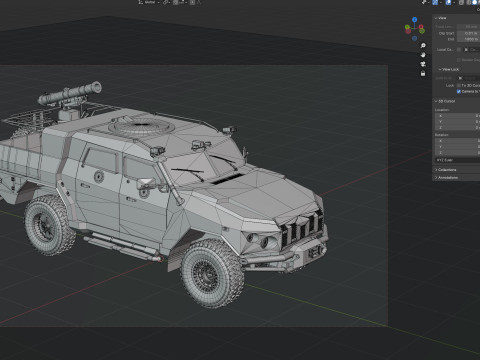Image resolution: width=480 pixels, height=360 pixels.
Task: Switch to material preview shading icon
Action: tap(479, 2)
